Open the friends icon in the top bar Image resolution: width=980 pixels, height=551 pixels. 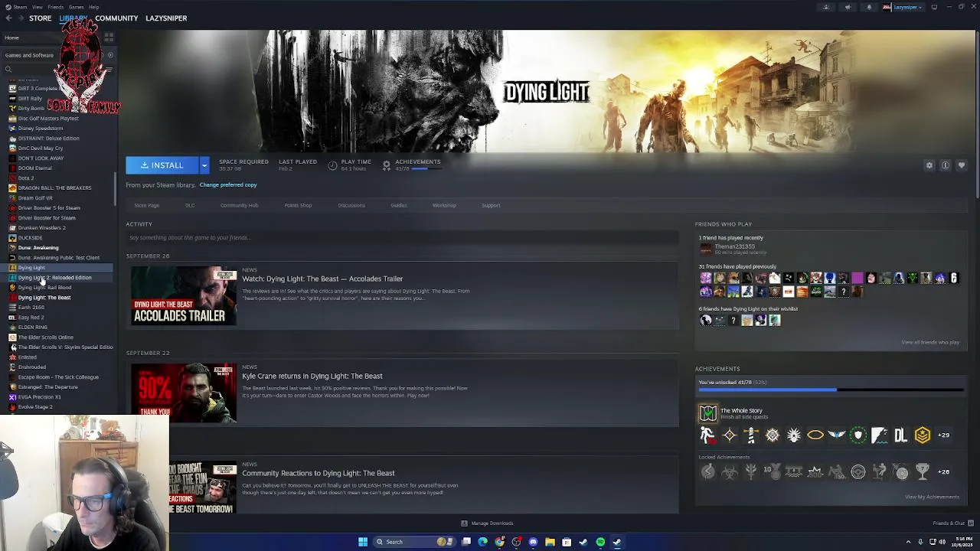(x=826, y=7)
